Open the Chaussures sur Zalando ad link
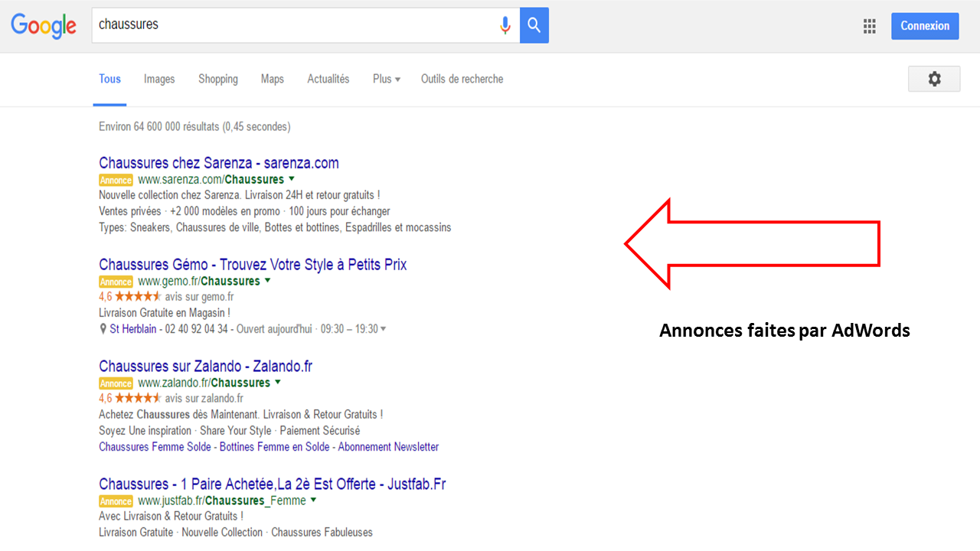This screenshot has width=980, height=551. tap(206, 366)
